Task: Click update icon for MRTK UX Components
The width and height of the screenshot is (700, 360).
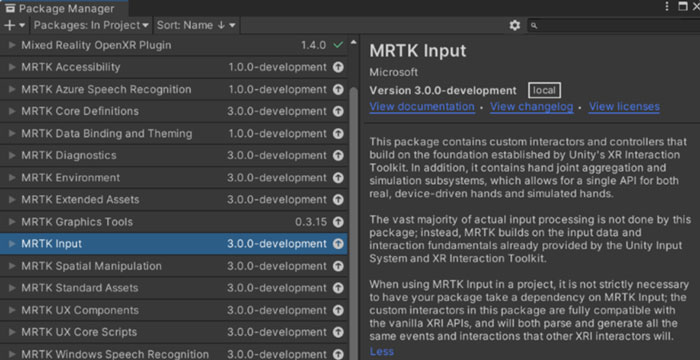Action: [338, 310]
